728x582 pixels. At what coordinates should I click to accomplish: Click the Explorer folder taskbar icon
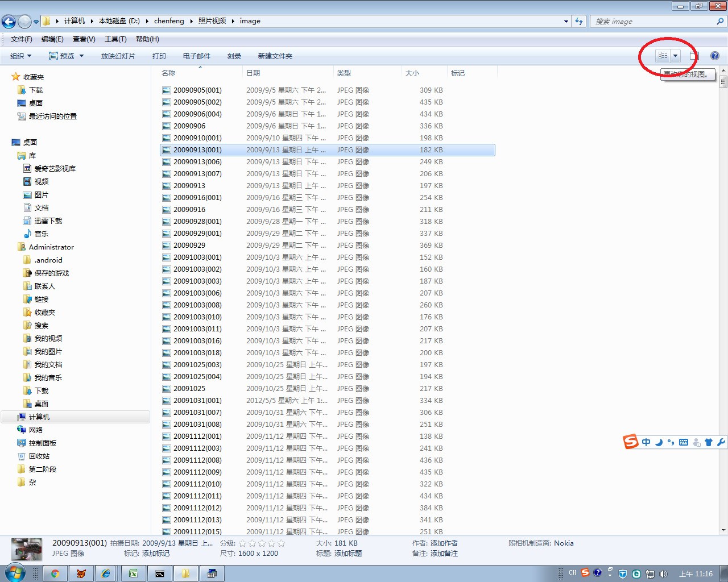tap(185, 573)
